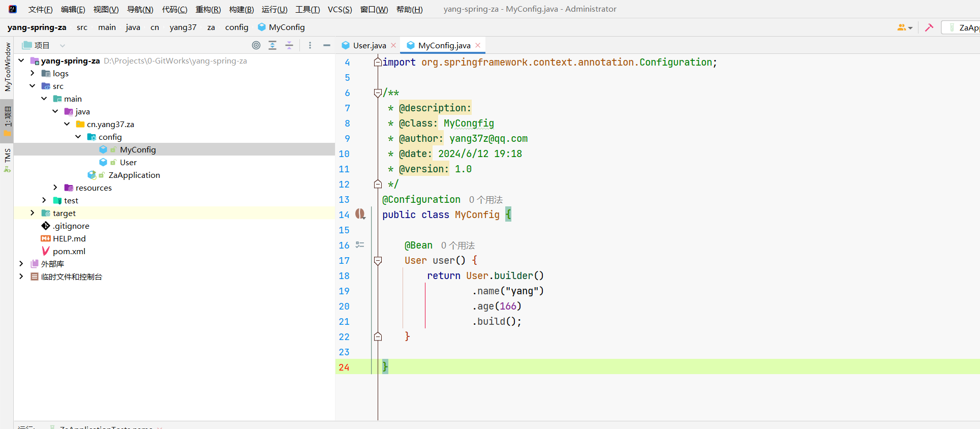Open the 编辑(E) menu
Image resolution: width=980 pixels, height=429 pixels.
(73, 9)
